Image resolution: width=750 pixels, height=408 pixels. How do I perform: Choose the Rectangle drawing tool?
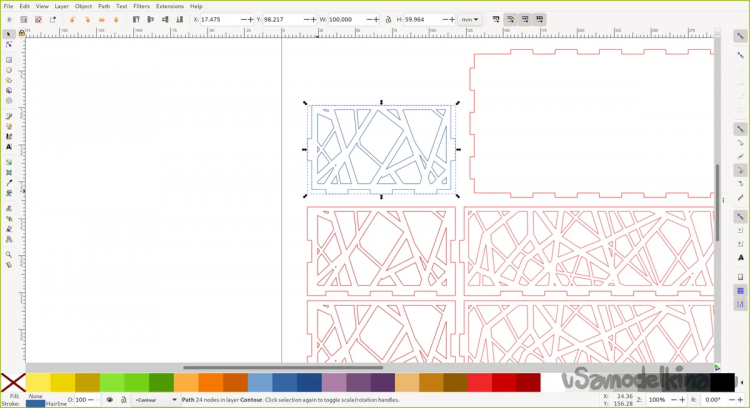9,60
